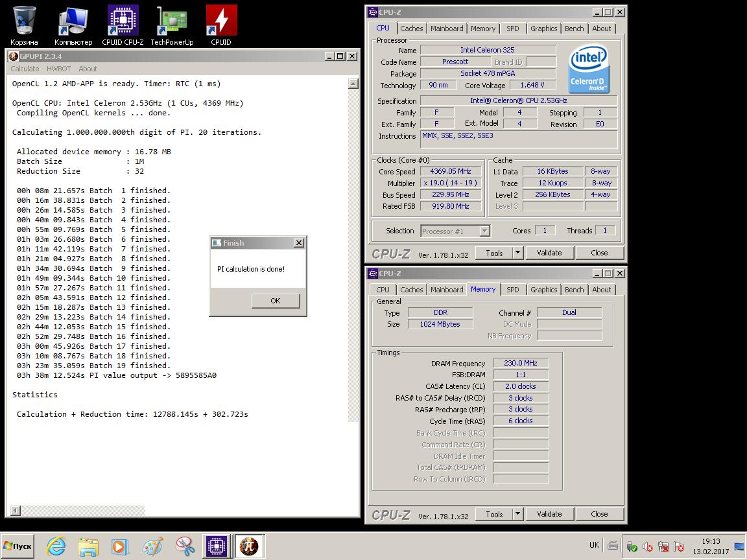Open Windows Explorer folder from the taskbar

click(88, 546)
